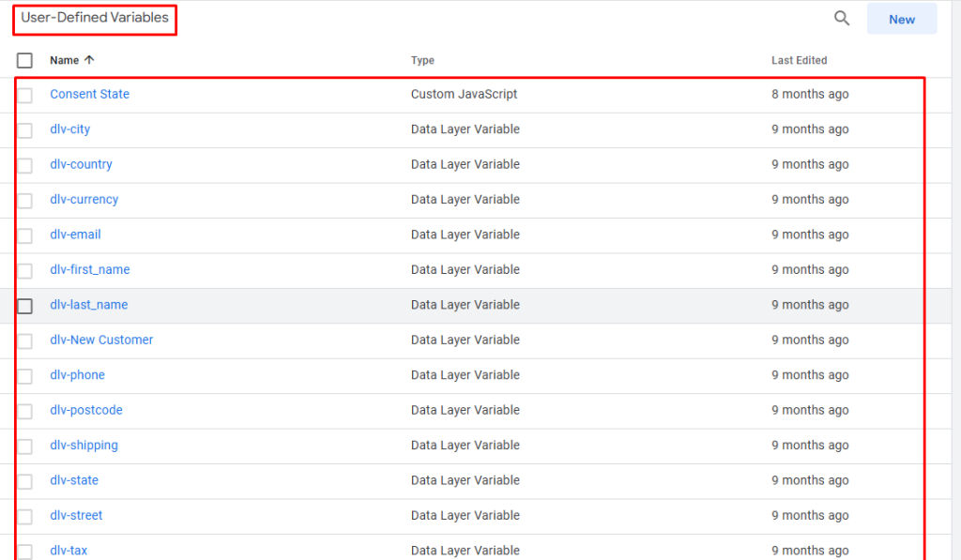Open the dlv-shipping variable
The width and height of the screenshot is (961, 560).
click(x=84, y=446)
